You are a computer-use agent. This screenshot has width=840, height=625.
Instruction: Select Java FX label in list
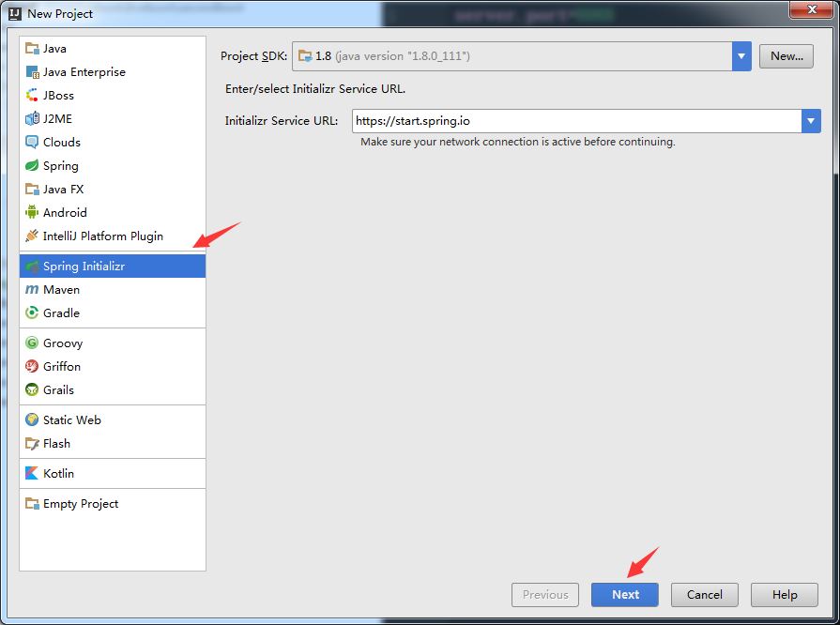coord(63,190)
